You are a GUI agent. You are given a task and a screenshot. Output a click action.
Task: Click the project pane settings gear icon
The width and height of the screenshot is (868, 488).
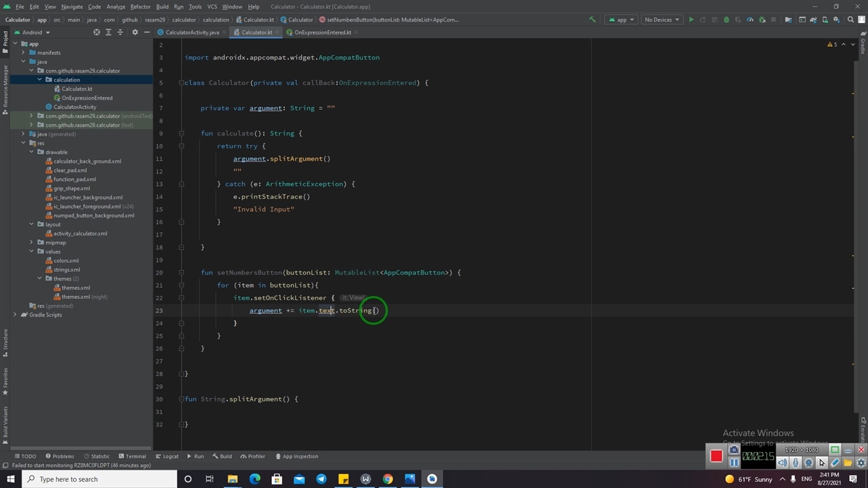tap(134, 33)
